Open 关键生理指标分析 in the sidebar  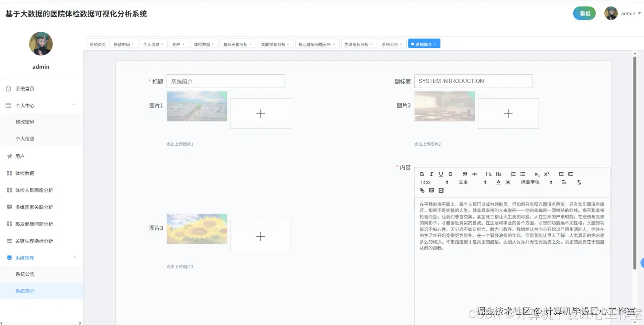click(42, 241)
